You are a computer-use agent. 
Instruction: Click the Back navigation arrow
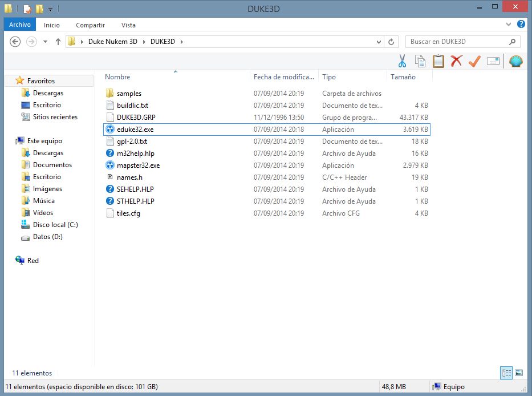[x=15, y=42]
